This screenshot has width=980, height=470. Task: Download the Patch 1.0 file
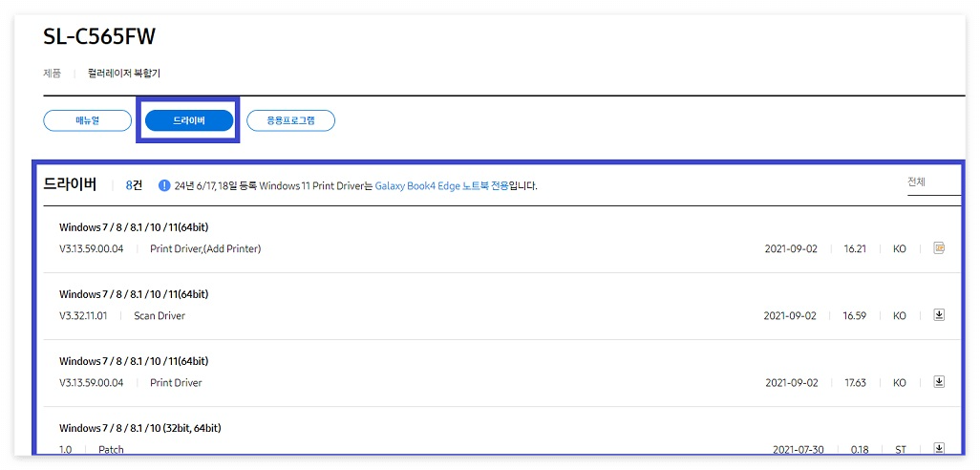(939, 448)
